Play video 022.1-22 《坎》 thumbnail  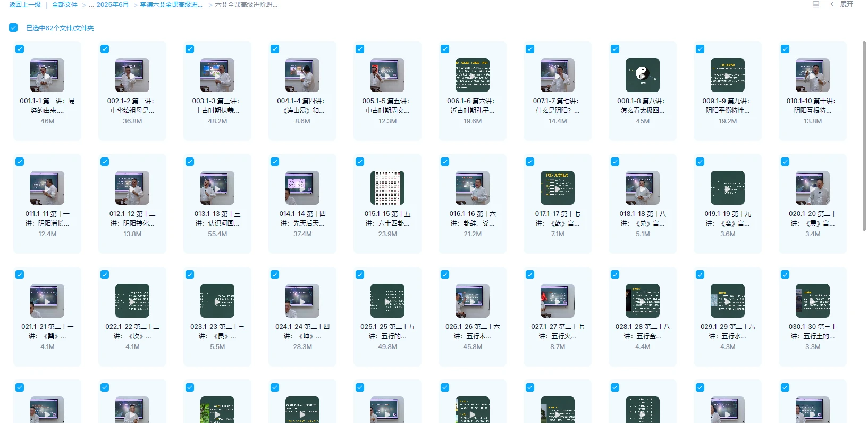[132, 301]
